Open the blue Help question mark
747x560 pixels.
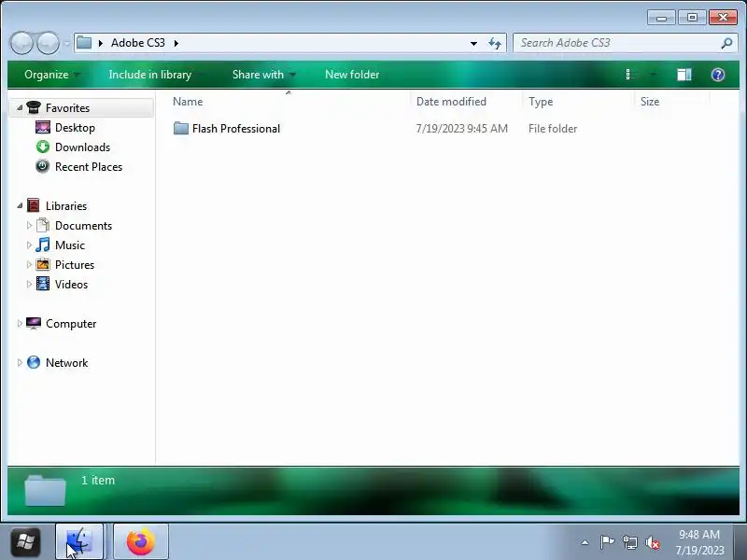(x=718, y=75)
